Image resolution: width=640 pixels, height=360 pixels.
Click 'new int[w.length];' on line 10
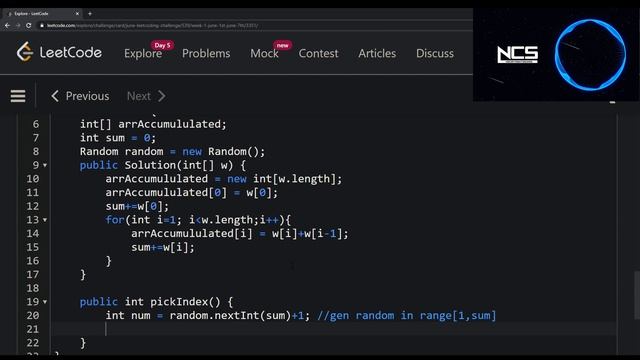[284, 179]
